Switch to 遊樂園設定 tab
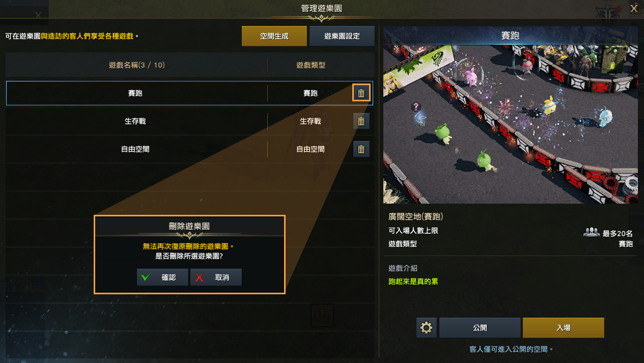The image size is (644, 363). tap(342, 36)
